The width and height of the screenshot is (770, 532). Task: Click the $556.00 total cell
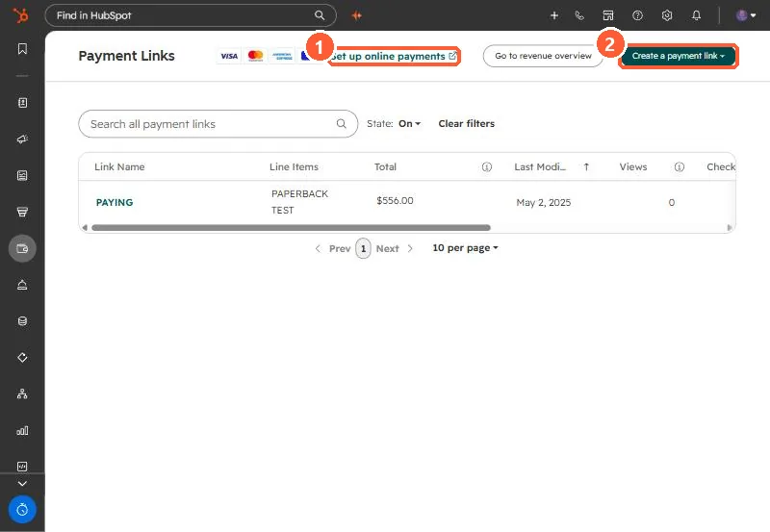coord(395,200)
